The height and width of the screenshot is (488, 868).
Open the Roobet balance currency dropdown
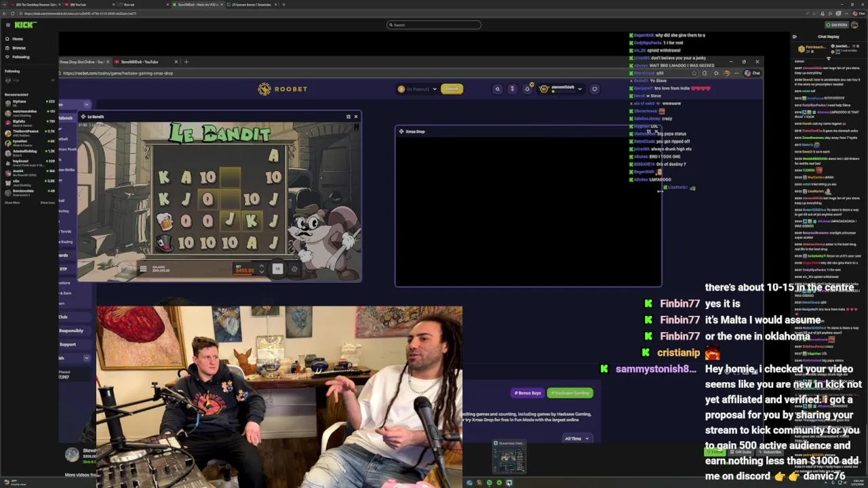pos(417,89)
